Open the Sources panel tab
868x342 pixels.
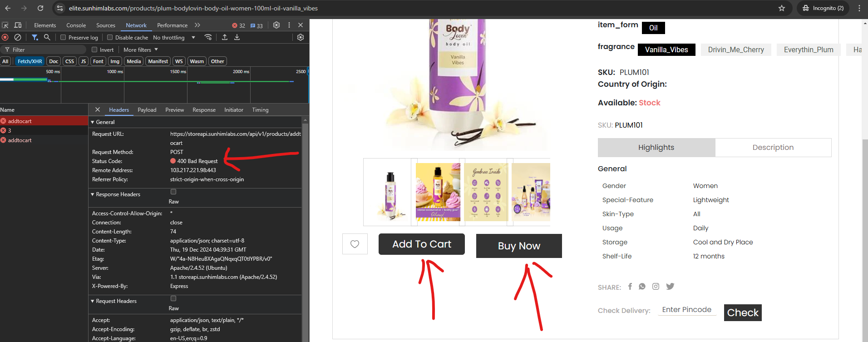106,25
